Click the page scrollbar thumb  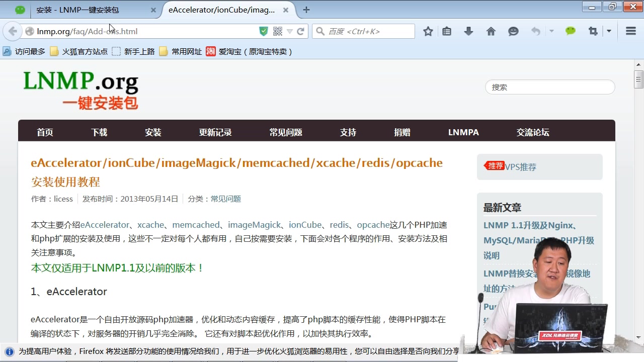639,79
